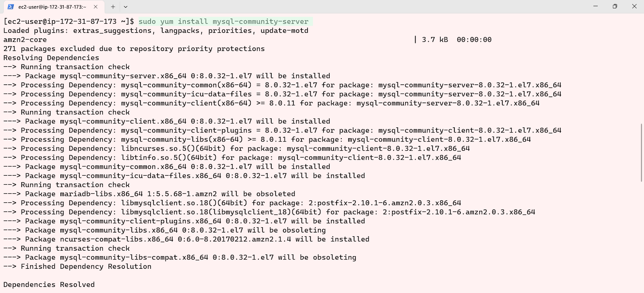Click the ncurses-compat-libs package line
Image resolution: width=644 pixels, height=293 pixels.
186,239
